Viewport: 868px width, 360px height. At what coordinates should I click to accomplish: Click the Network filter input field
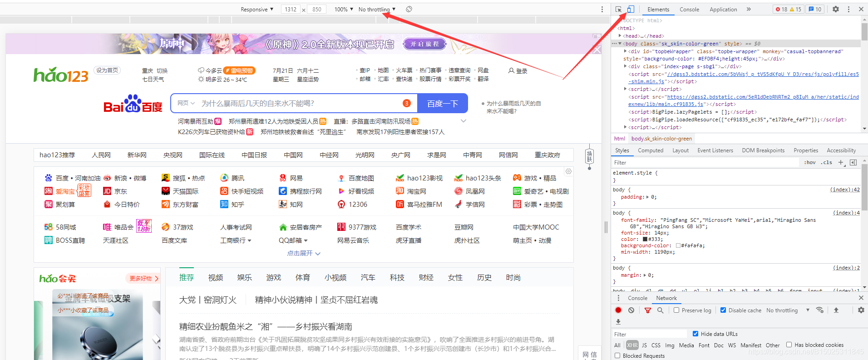(x=649, y=334)
